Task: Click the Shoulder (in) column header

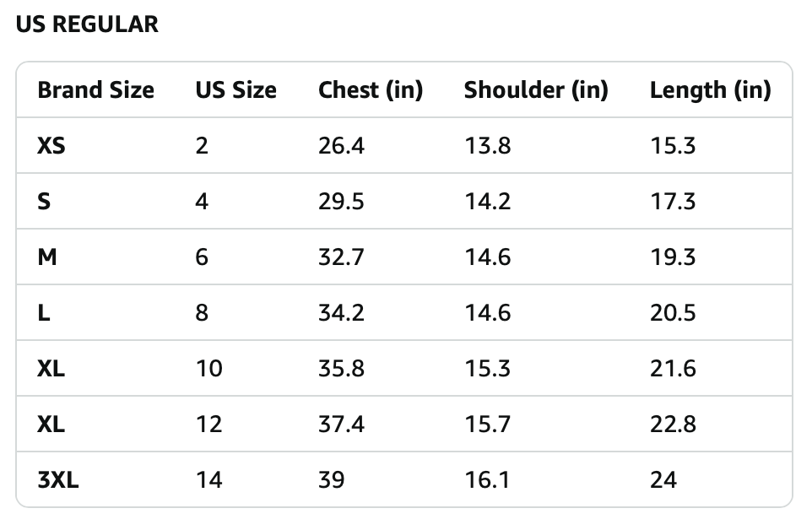Action: 536,90
